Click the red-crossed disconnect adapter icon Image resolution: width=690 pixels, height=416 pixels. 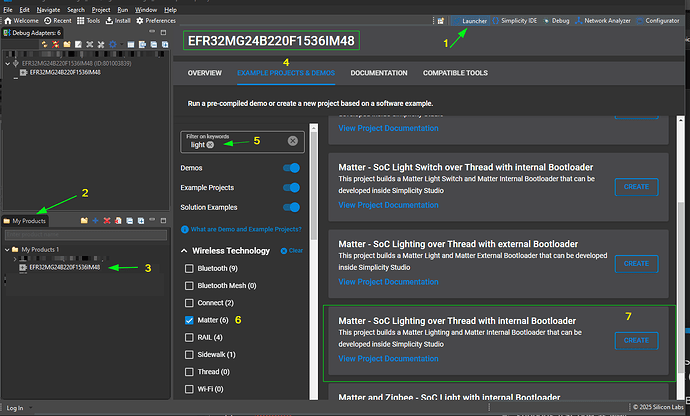(x=55, y=44)
